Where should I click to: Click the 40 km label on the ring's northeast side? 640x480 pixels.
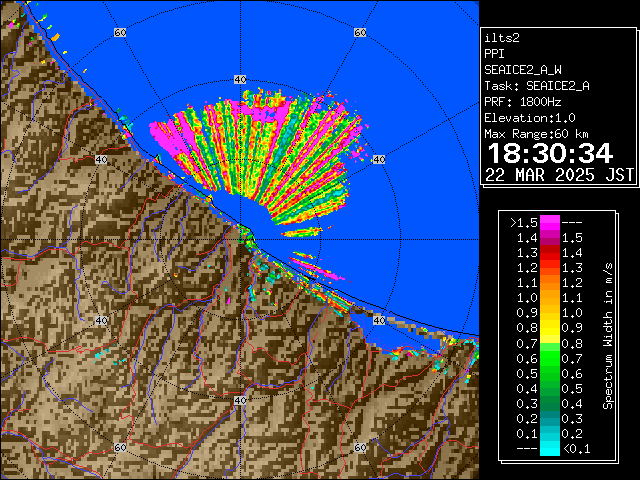pos(379,159)
